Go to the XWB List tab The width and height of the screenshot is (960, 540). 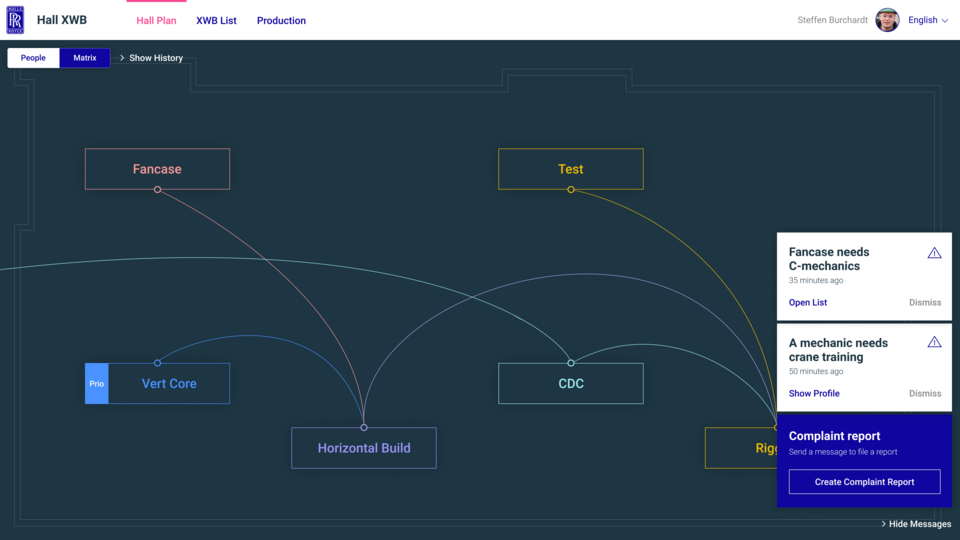(x=216, y=20)
